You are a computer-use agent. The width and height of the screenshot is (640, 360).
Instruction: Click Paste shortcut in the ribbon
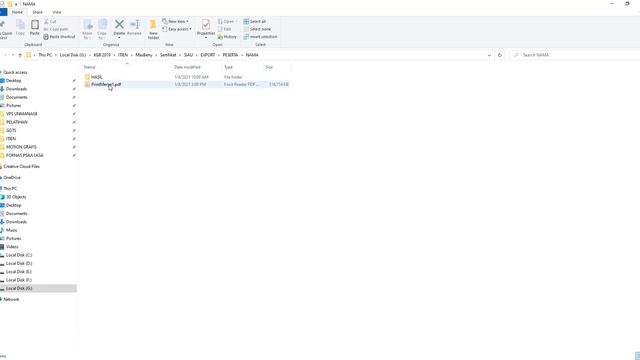[x=59, y=37]
